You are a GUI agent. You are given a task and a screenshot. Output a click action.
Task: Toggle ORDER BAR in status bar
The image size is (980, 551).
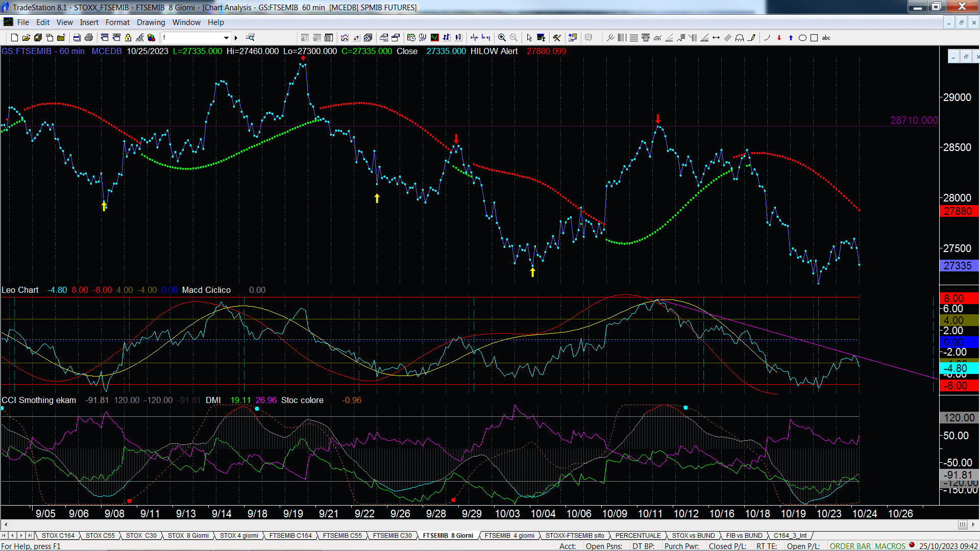coord(850,546)
